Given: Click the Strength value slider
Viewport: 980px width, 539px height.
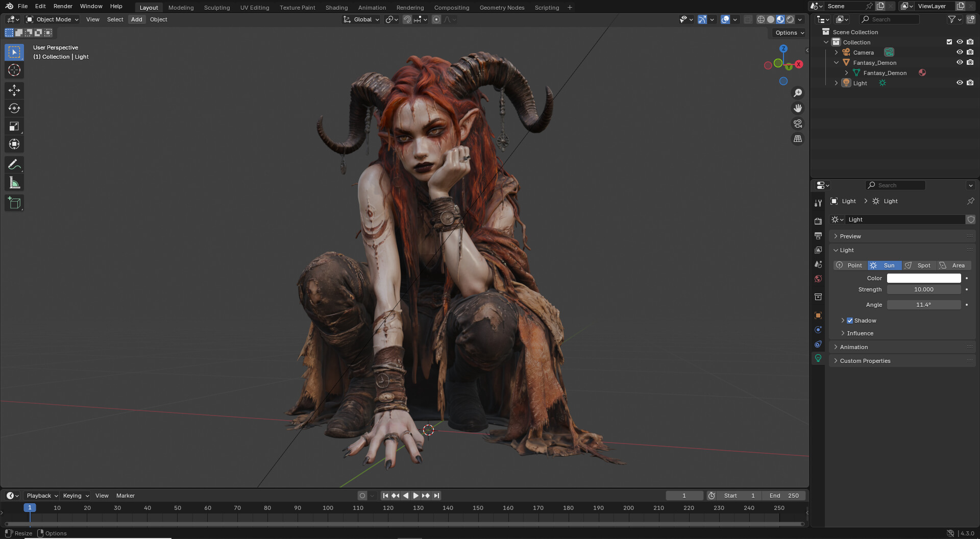Looking at the screenshot, I should coord(923,289).
